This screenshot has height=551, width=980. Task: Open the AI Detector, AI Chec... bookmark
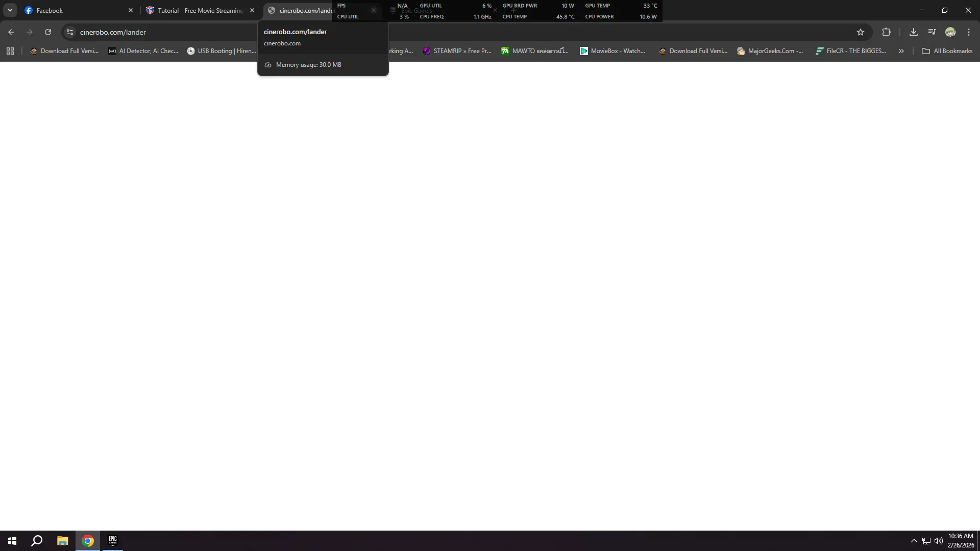tap(143, 51)
